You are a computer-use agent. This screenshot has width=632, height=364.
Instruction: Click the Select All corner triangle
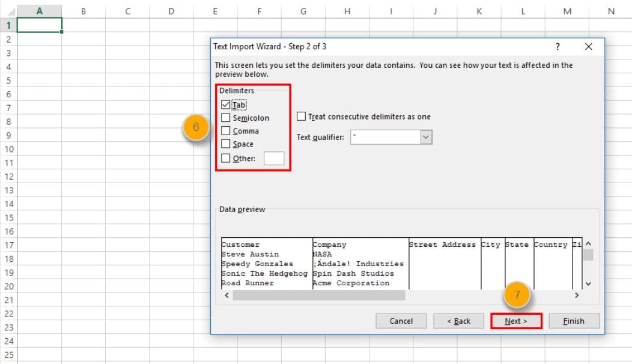(x=8, y=11)
